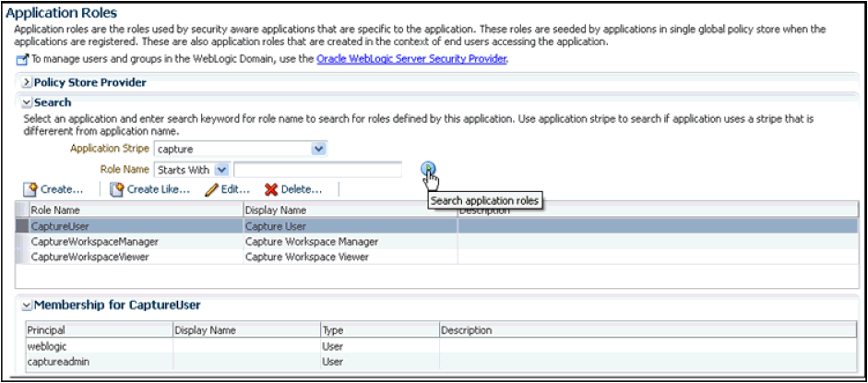
Task: Click the Type column header
Action: coord(379,330)
